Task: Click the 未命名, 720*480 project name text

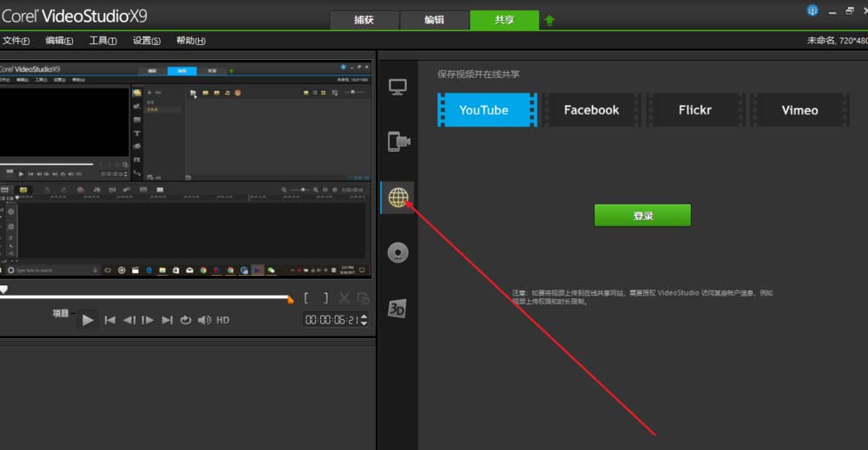Action: [x=837, y=41]
